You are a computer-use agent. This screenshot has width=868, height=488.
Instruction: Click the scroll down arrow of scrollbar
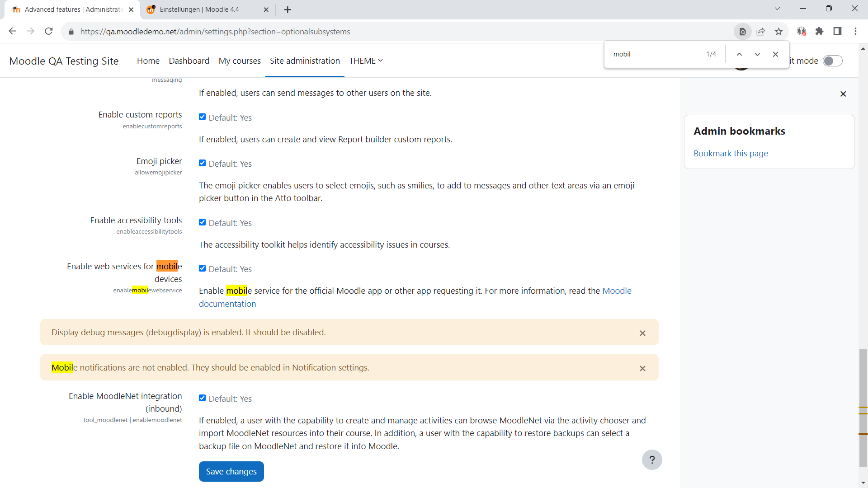tap(863, 483)
